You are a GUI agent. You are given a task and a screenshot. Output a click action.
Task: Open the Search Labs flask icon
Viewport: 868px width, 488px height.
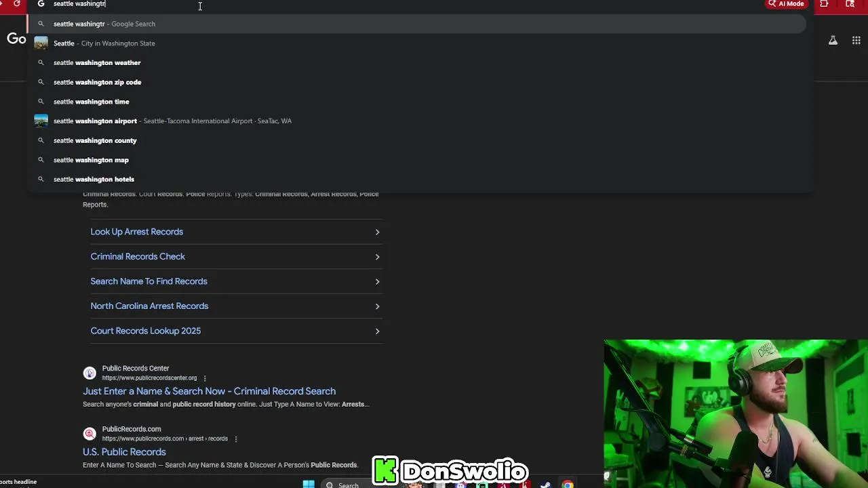pos(833,41)
